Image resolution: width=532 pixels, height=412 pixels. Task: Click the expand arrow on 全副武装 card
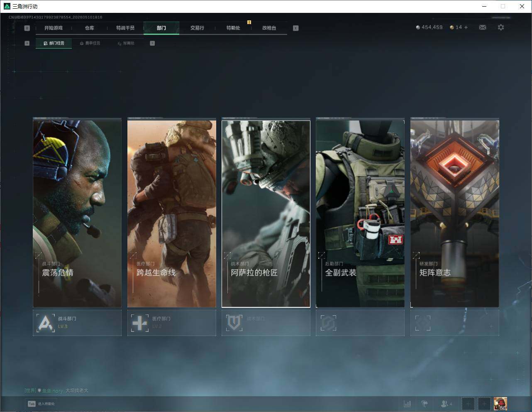click(322, 255)
